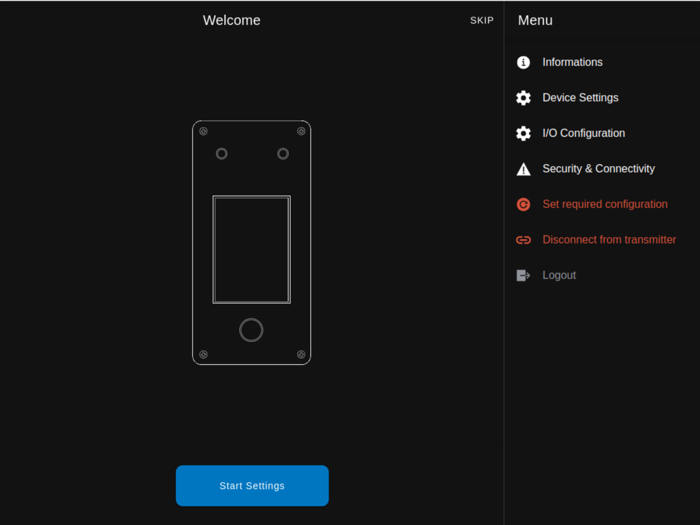Click the red Set required configuration icon
The height and width of the screenshot is (525, 700).
(523, 204)
